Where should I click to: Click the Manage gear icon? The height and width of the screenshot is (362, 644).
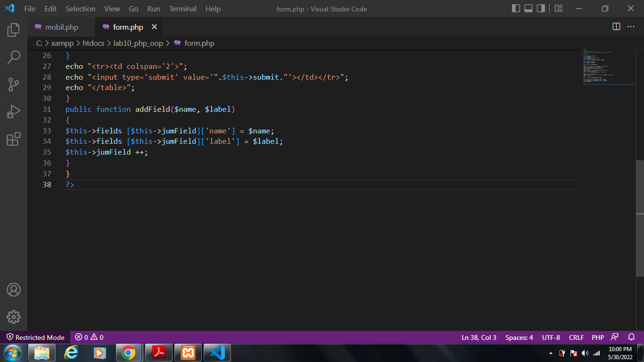coord(13,317)
